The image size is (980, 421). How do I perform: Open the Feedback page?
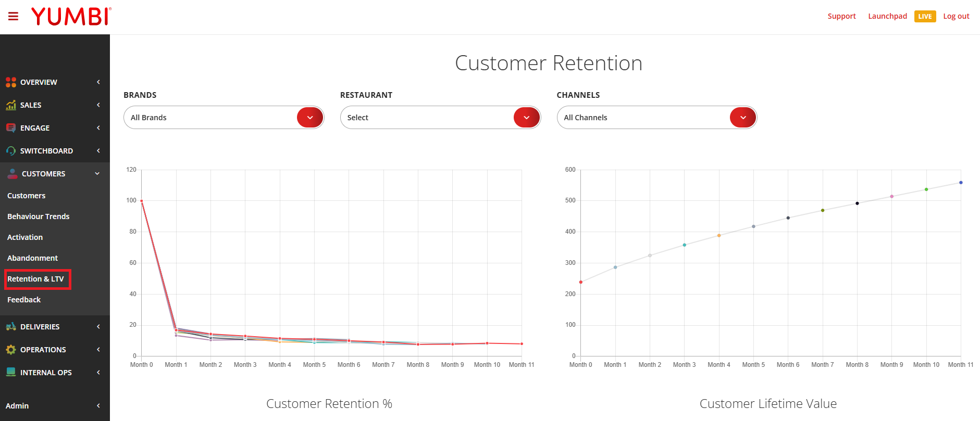[24, 300]
